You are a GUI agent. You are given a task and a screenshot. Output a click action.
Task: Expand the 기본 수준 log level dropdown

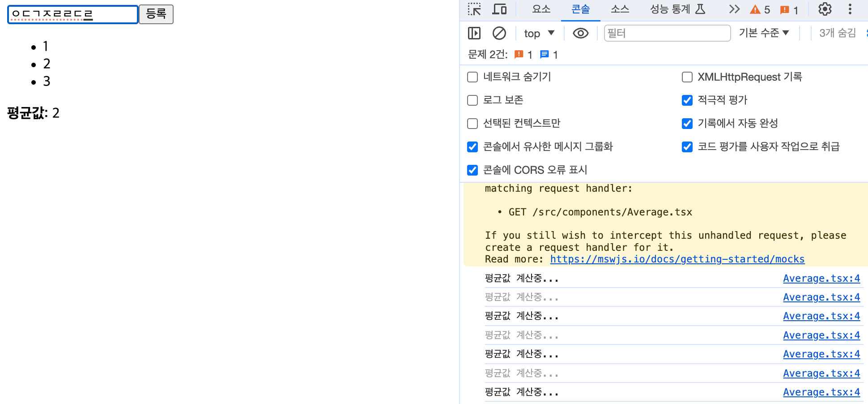pyautogui.click(x=764, y=33)
